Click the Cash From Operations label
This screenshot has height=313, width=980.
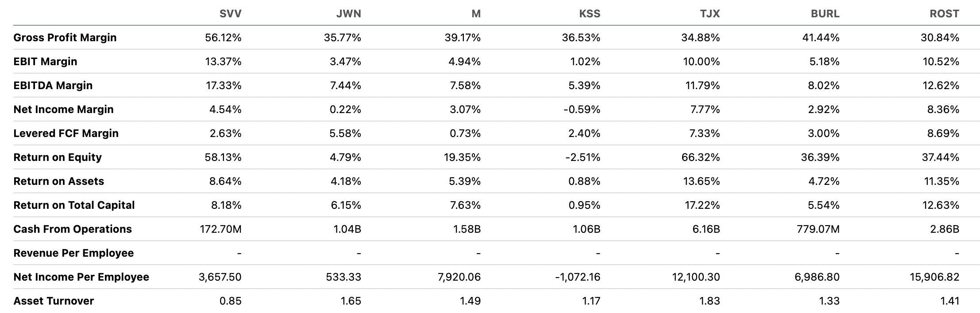click(x=73, y=229)
